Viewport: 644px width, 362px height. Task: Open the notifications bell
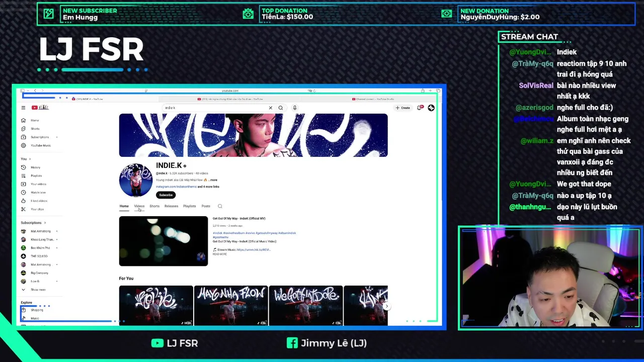pyautogui.click(x=420, y=108)
